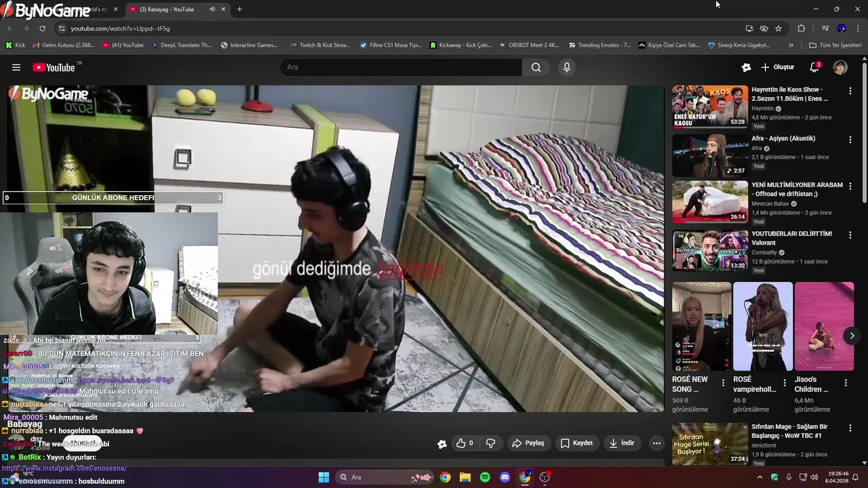Open the Mevtcan Bahav channel link

(x=770, y=203)
